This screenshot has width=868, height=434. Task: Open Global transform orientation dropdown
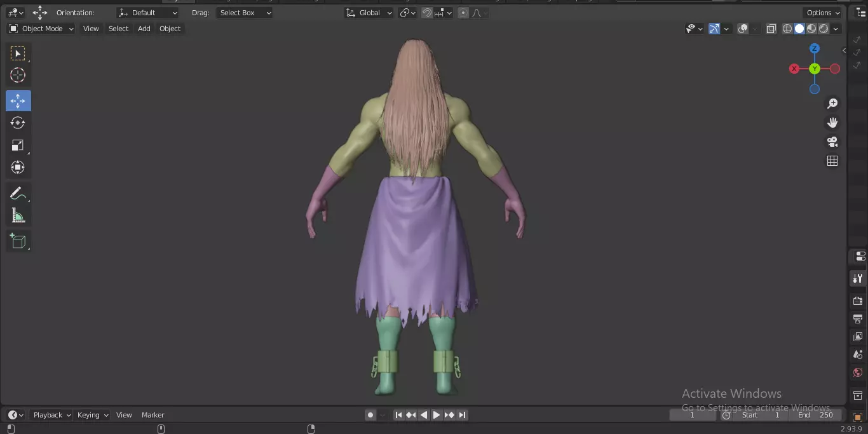coord(369,13)
